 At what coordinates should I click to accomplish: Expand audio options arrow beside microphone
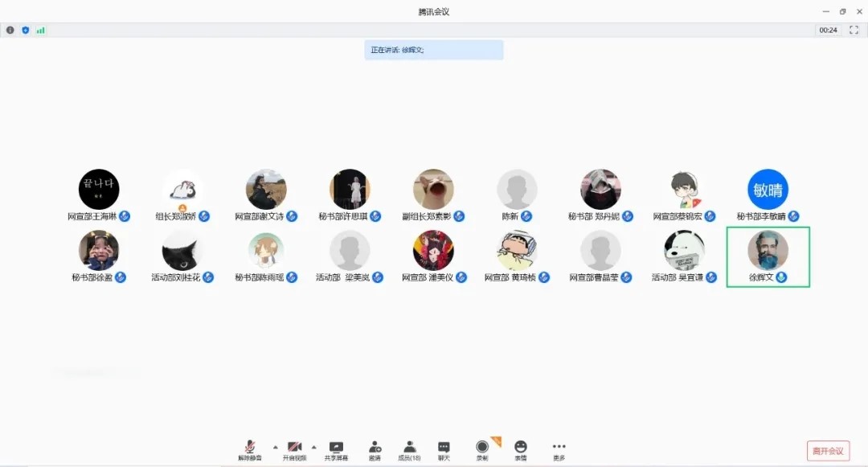(275, 446)
